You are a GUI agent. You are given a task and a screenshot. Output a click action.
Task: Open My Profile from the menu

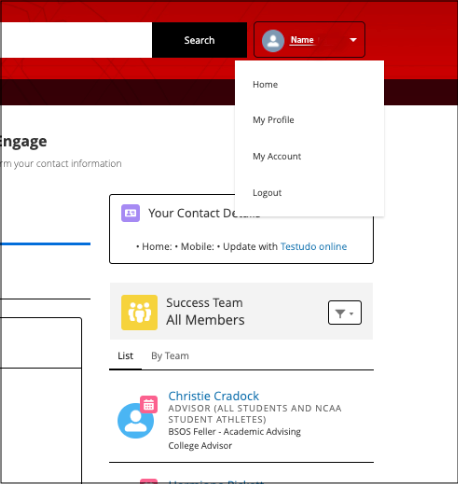pyautogui.click(x=273, y=120)
